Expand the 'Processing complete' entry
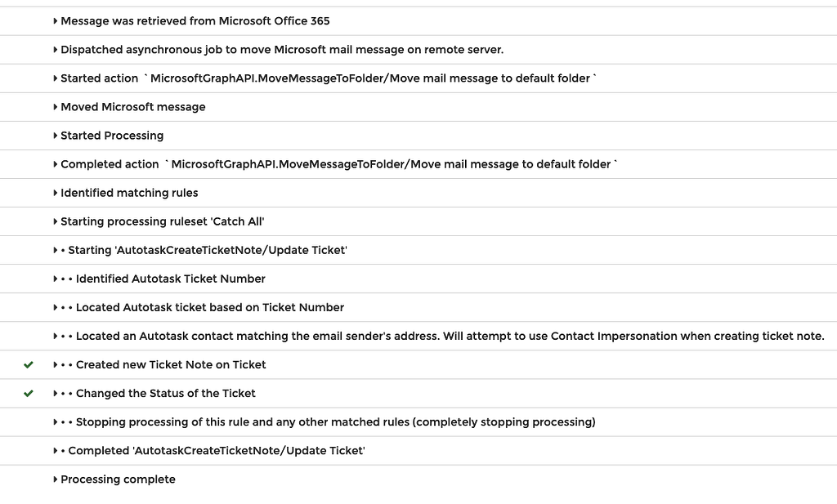 click(x=55, y=479)
